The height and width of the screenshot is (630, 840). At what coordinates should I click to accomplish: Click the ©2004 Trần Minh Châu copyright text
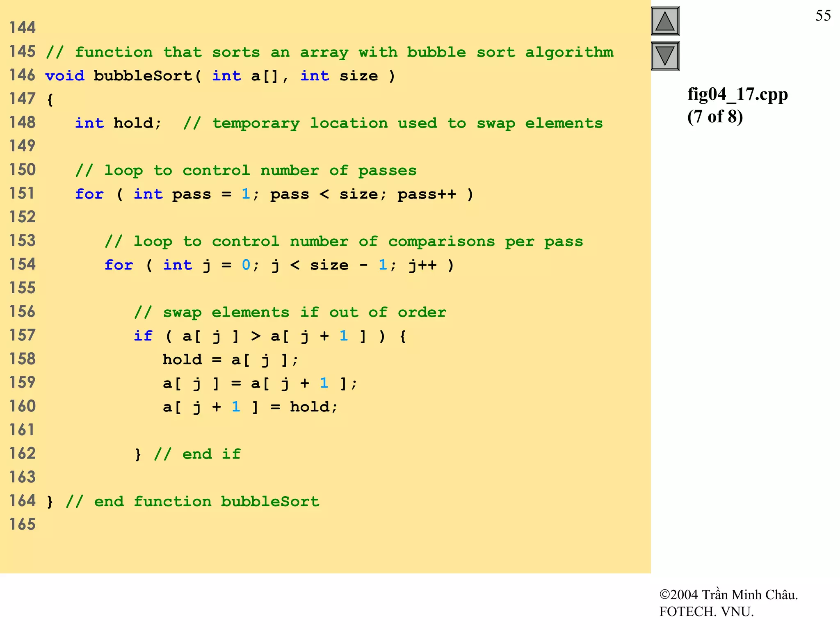[728, 595]
